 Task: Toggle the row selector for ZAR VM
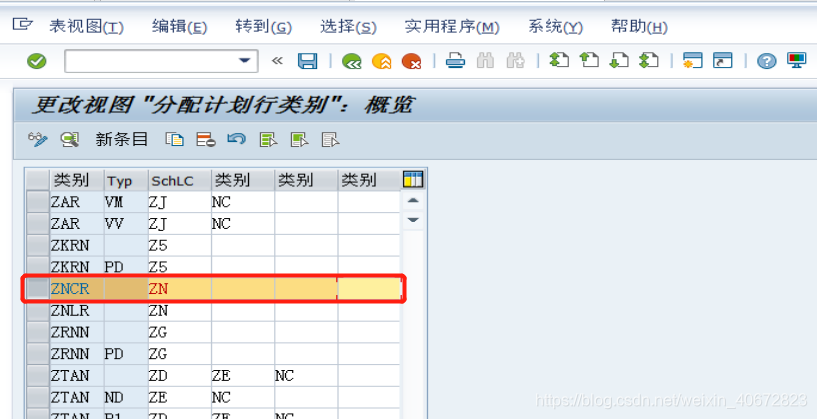click(x=38, y=202)
